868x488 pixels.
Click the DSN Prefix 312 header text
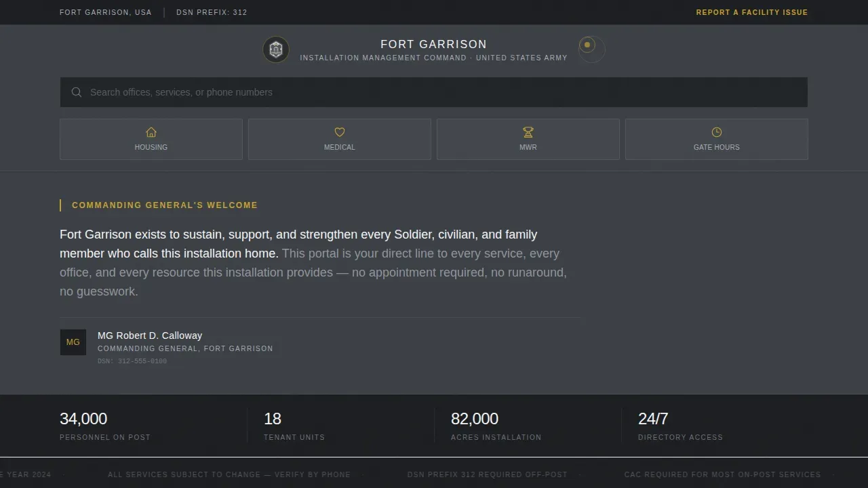212,12
